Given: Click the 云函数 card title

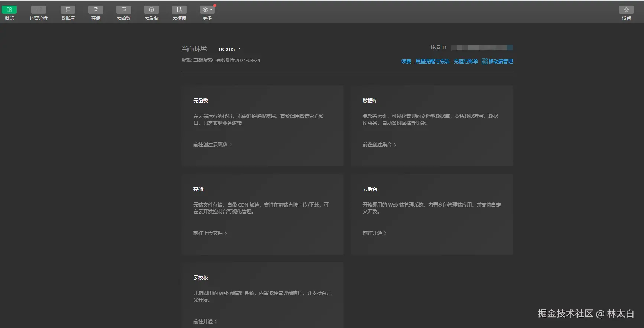Looking at the screenshot, I should click(201, 101).
